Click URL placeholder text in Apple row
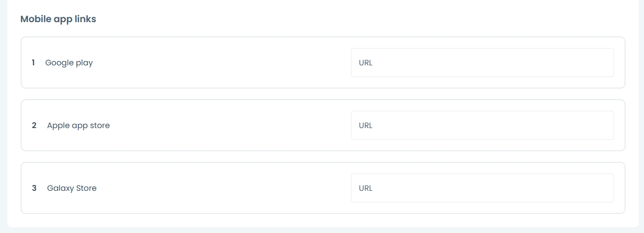644x233 pixels. 366,125
